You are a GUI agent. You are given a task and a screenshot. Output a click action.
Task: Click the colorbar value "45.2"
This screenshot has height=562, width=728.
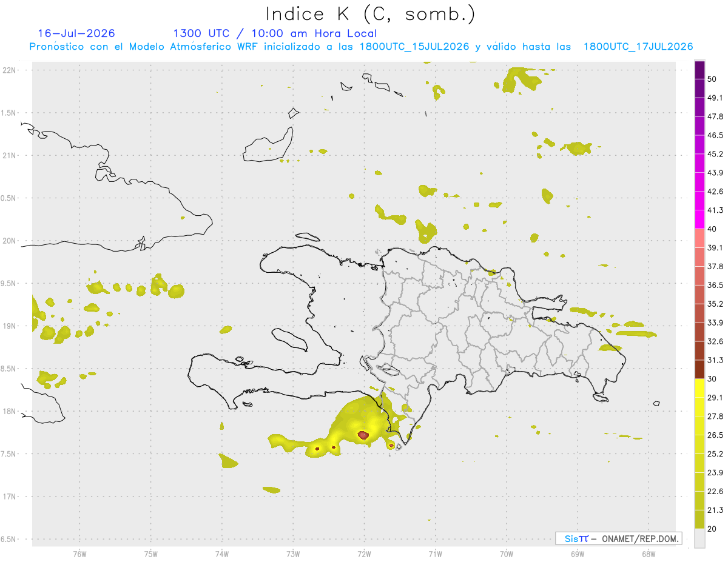click(715, 154)
